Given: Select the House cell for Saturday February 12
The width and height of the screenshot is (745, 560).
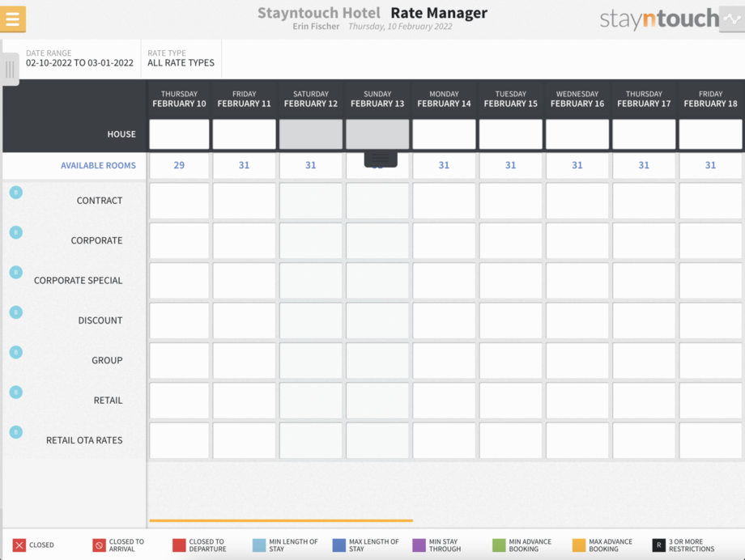Looking at the screenshot, I should pyautogui.click(x=311, y=134).
